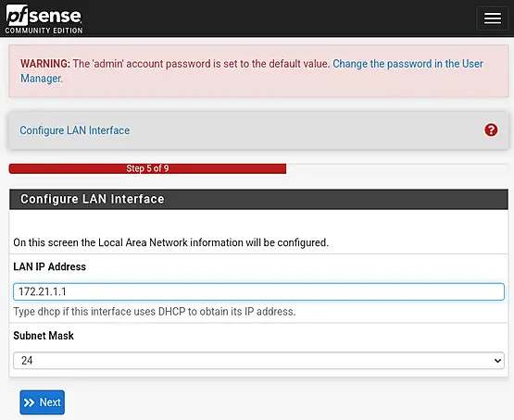Open the red help question-mark icon
Viewport: 514px width, 420px height.
coord(491,130)
